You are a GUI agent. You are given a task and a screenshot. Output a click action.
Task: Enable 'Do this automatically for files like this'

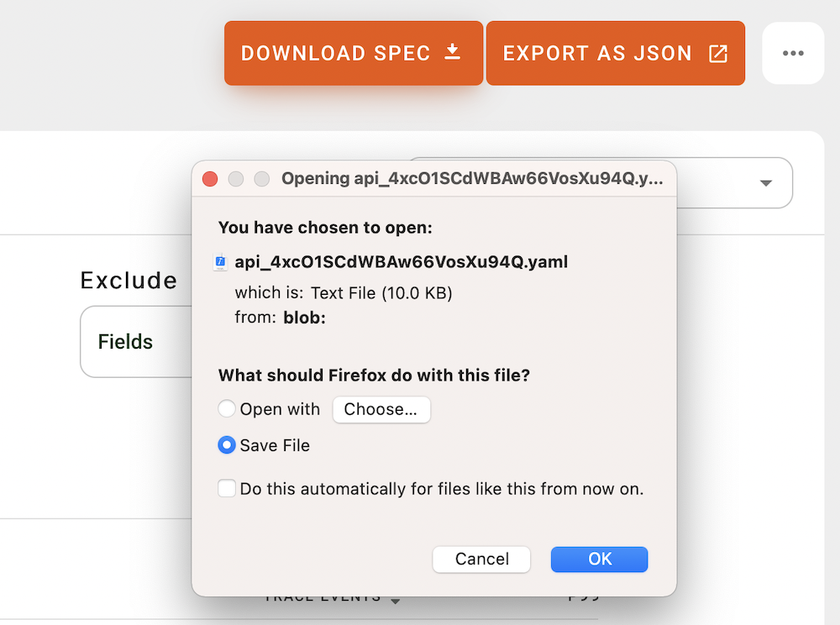pyautogui.click(x=227, y=488)
